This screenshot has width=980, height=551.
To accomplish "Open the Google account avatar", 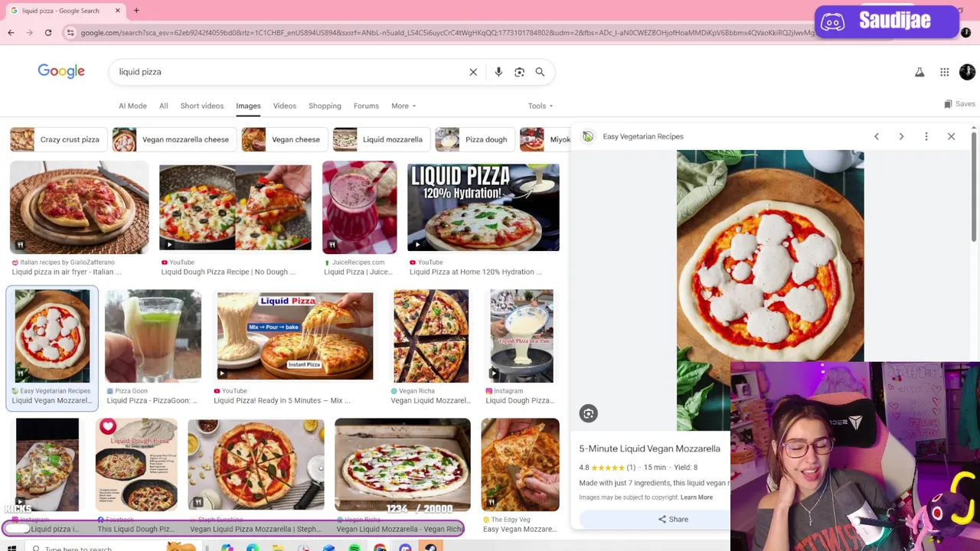I will tap(967, 72).
